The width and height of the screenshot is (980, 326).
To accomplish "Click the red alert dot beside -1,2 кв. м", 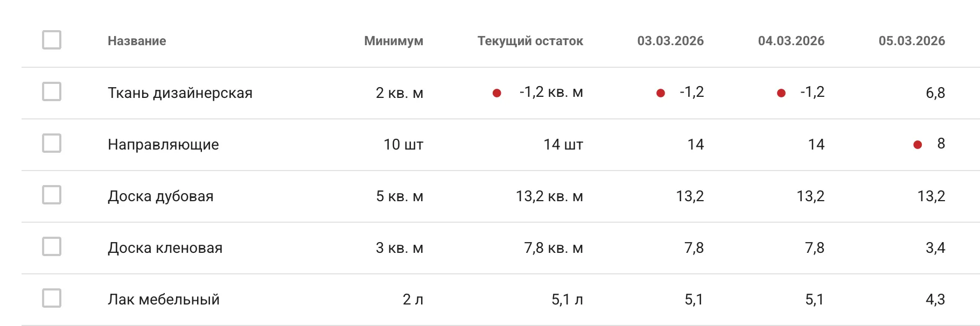I will point(496,93).
